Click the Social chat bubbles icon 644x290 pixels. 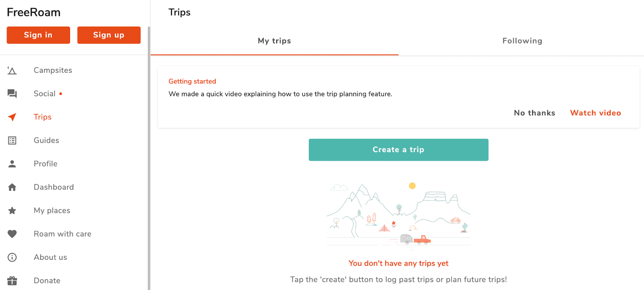click(x=12, y=94)
